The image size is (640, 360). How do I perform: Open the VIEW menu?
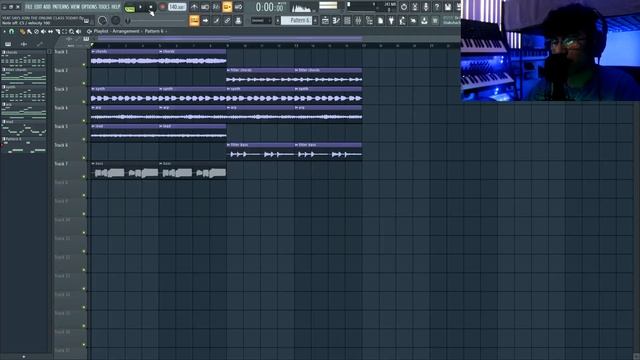point(76,7)
